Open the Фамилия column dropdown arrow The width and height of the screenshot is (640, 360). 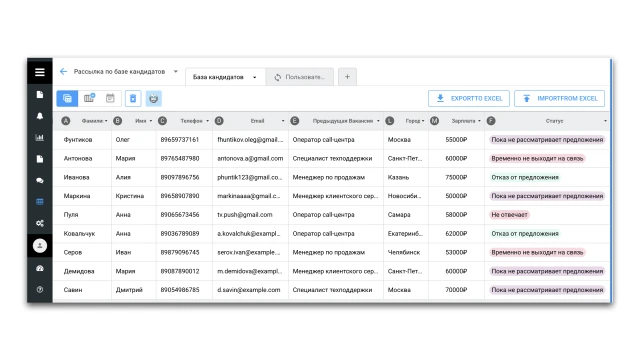[106, 121]
